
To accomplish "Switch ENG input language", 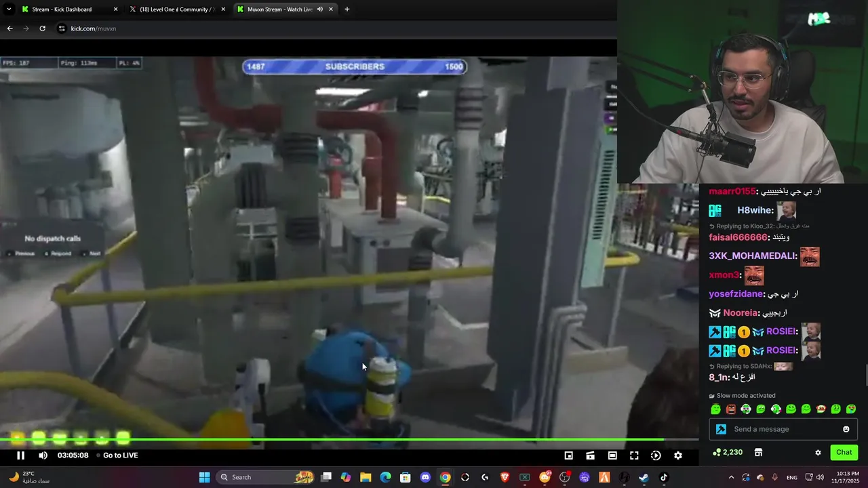I will click(x=791, y=477).
